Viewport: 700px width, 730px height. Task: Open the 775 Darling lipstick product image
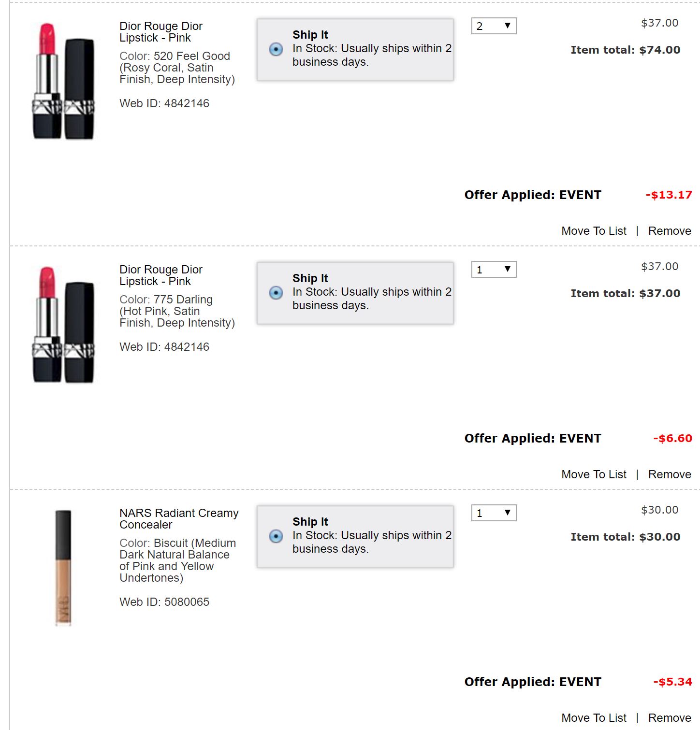63,325
